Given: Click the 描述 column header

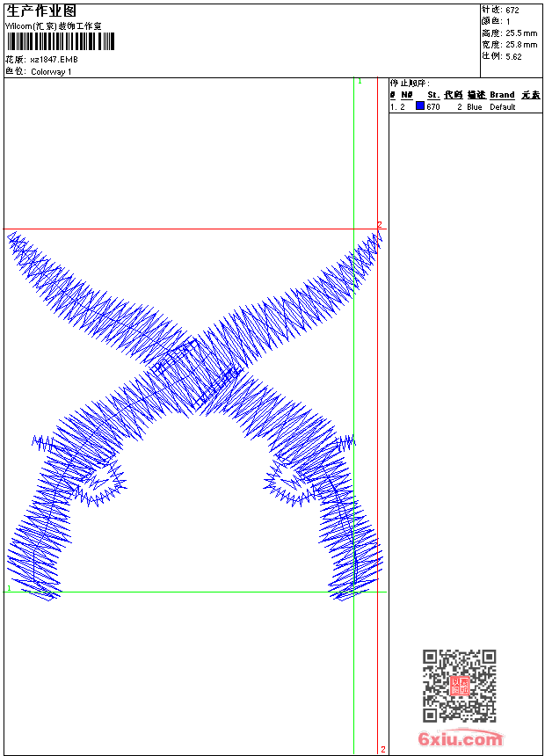Looking at the screenshot, I should [x=476, y=95].
